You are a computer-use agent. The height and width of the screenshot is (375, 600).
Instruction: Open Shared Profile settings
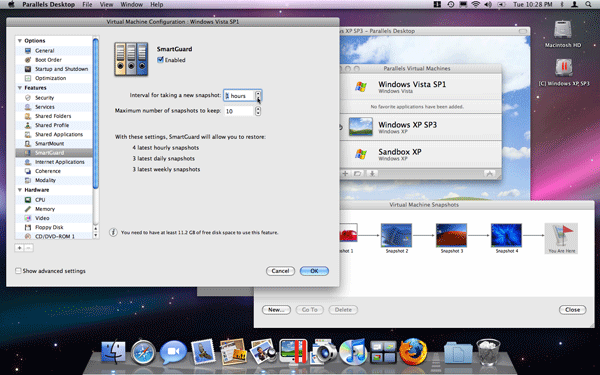[x=54, y=125]
